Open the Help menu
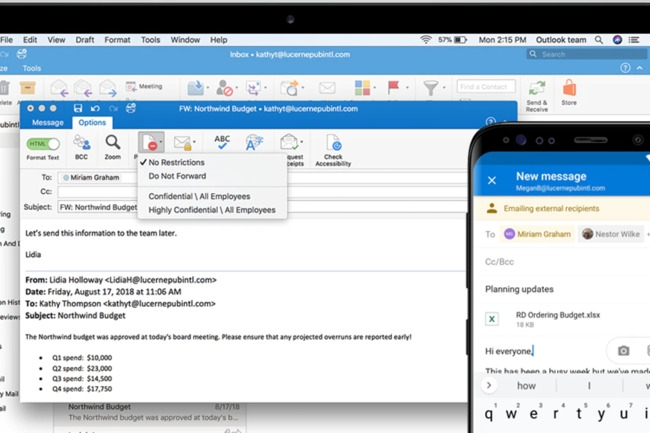650x433 pixels. [x=218, y=40]
